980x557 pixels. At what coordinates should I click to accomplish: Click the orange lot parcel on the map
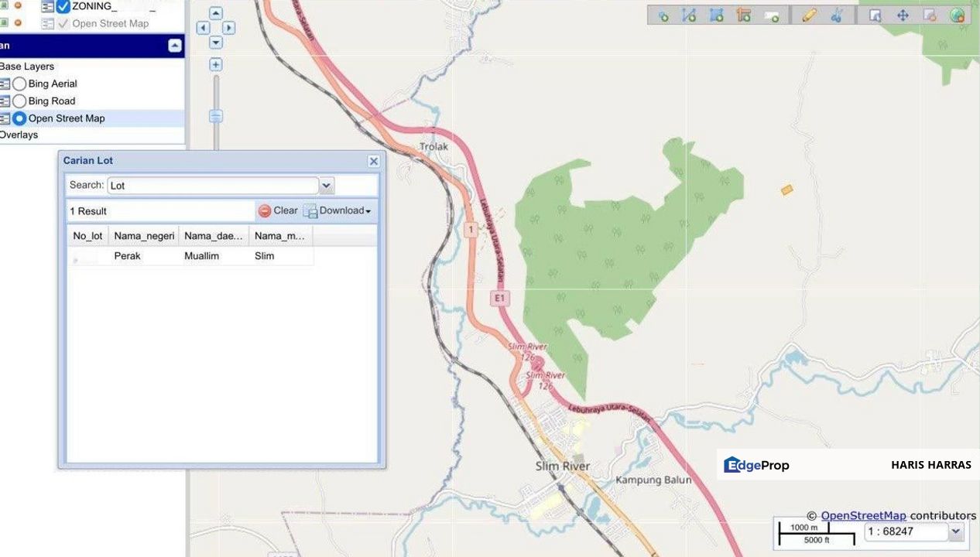coord(787,190)
